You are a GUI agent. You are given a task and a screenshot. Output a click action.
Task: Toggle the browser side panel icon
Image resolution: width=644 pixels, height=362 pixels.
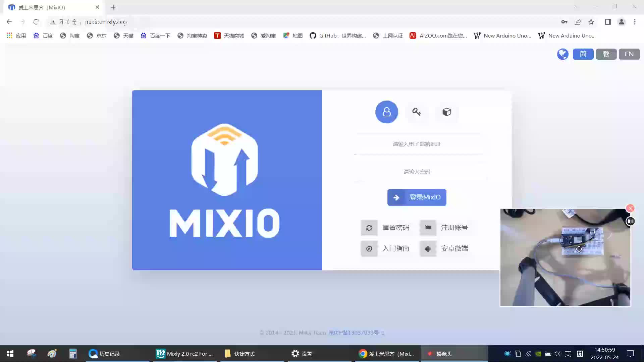pyautogui.click(x=607, y=22)
